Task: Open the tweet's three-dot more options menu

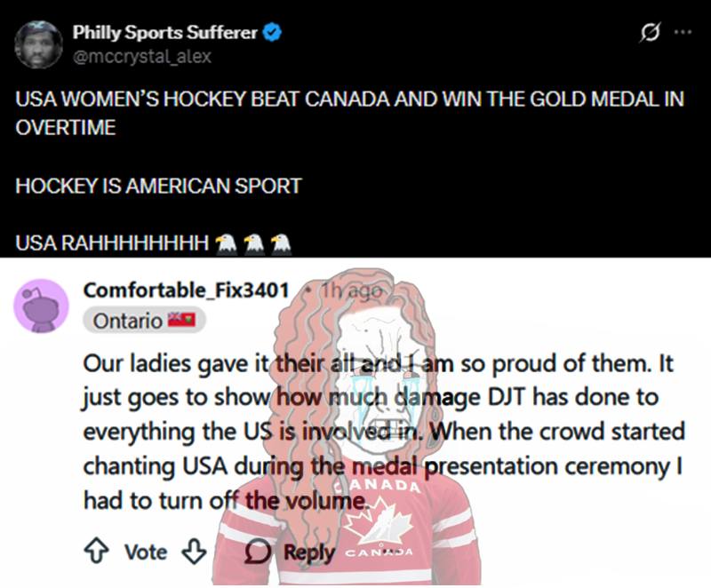Action: 683,32
